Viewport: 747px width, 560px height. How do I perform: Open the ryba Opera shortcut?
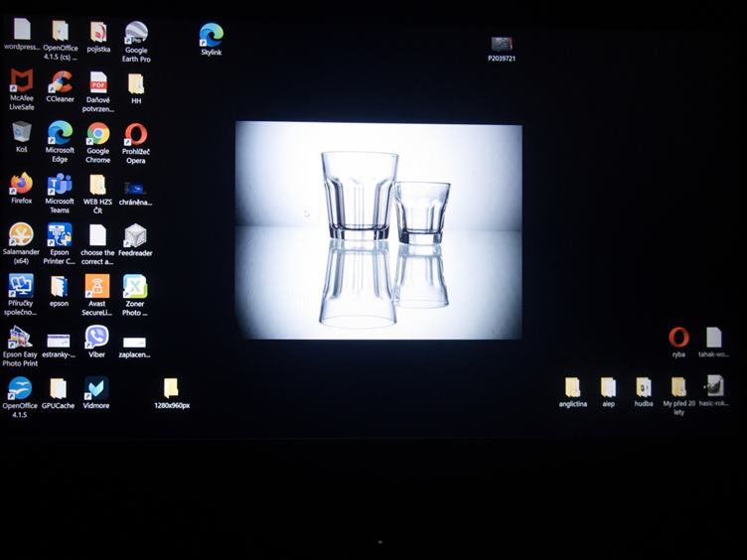pos(678,338)
